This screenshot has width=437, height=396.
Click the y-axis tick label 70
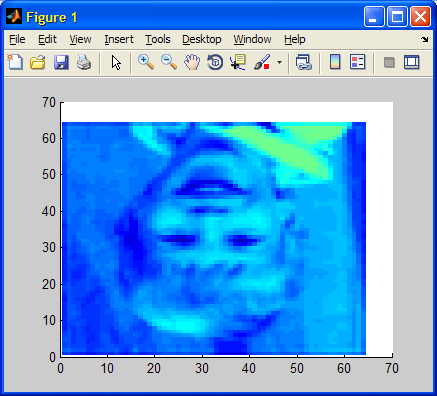[x=49, y=102]
